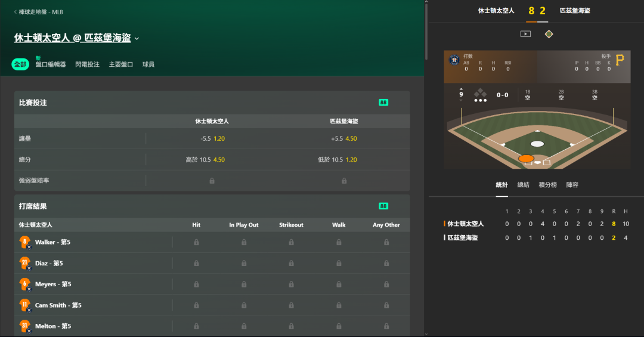The image size is (644, 337).
Task: Click locked 強弱盤賠率 for 匹茲堡海盜
Action: click(x=344, y=180)
